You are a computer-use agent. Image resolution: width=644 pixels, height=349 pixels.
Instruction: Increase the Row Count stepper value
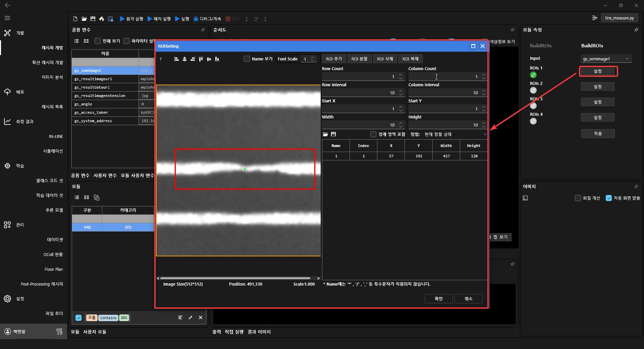point(400,75)
